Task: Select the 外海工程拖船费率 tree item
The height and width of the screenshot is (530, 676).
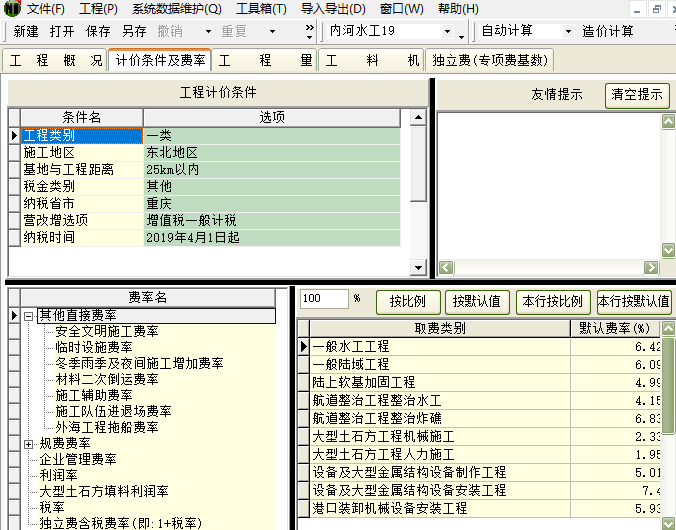Action: [107, 427]
